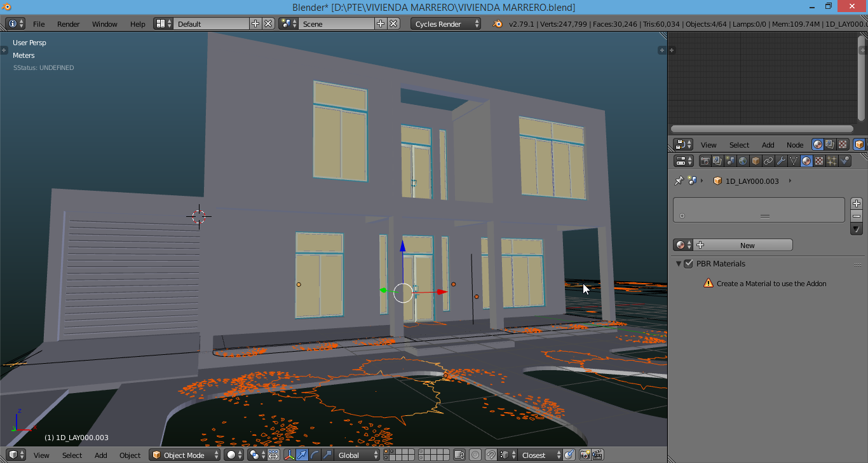Viewport: 868px width, 463px height.
Task: Delete the Default screen layout
Action: point(268,24)
